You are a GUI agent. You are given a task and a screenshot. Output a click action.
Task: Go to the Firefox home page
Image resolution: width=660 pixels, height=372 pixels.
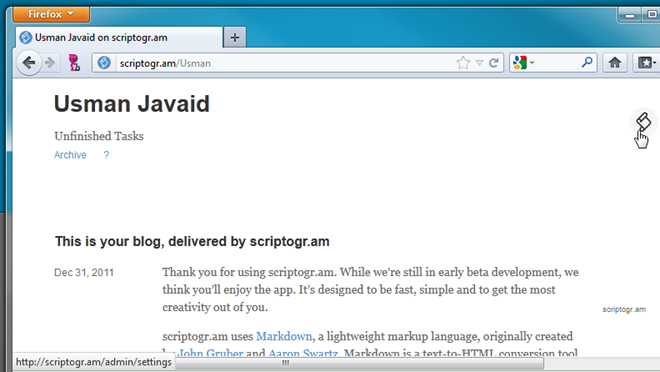tap(615, 63)
